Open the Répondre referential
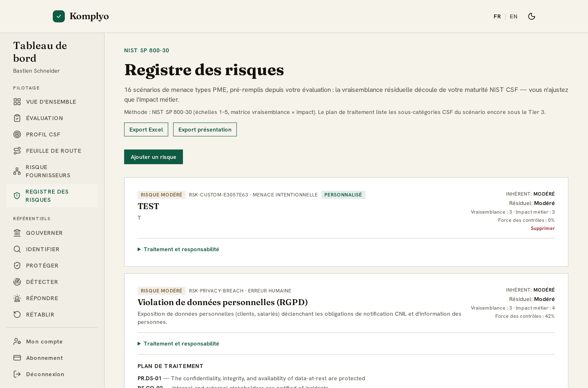The image size is (588, 388). tap(52, 298)
